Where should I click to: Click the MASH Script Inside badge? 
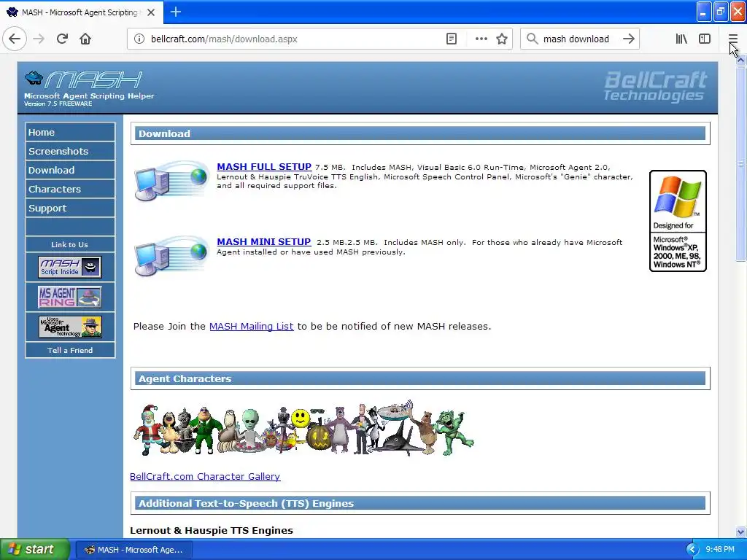pyautogui.click(x=70, y=267)
